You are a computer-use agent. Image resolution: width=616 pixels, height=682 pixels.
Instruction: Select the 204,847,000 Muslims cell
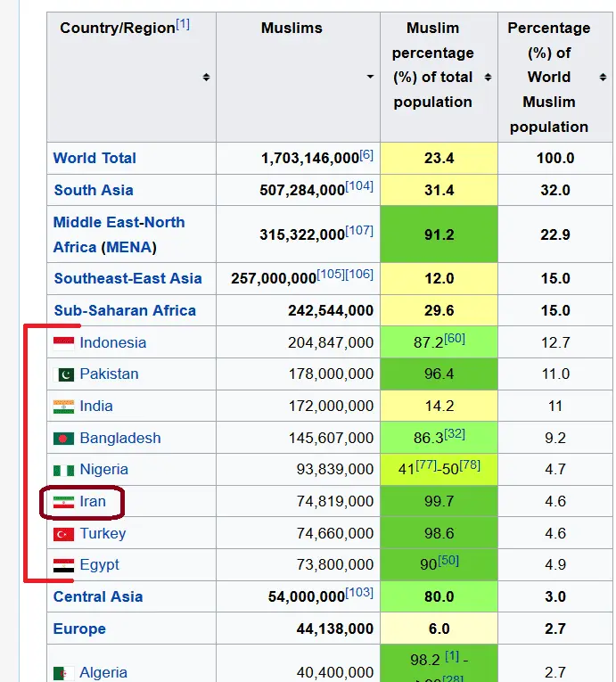(x=298, y=342)
